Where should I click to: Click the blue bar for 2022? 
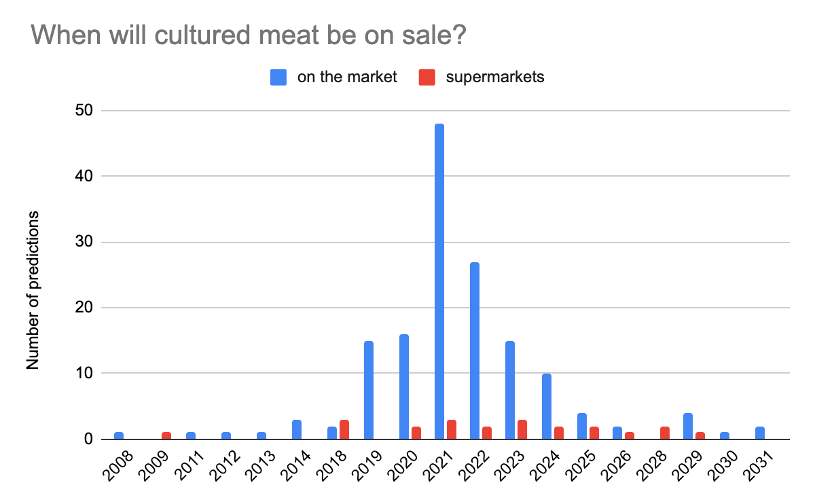(x=475, y=350)
